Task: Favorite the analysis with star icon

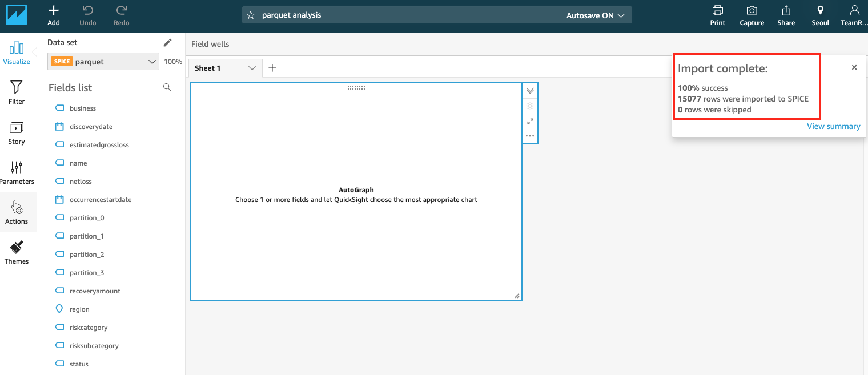Action: tap(251, 15)
